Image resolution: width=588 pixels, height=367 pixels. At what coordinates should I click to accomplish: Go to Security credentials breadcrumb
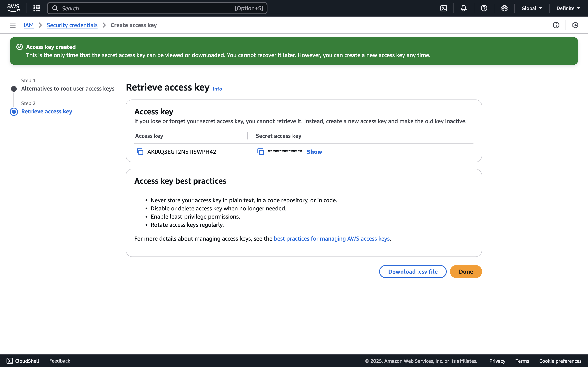coord(72,25)
